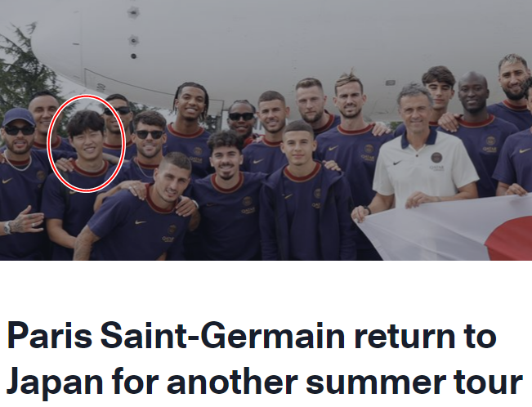The image size is (532, 407).
Task: Click the wristwatch on the tattooed hand
Action: [x=7, y=228]
